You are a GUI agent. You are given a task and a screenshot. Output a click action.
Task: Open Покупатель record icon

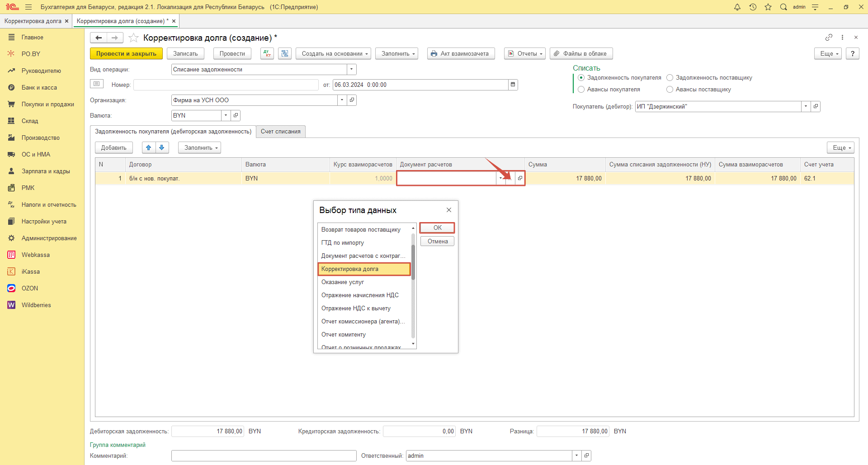816,106
